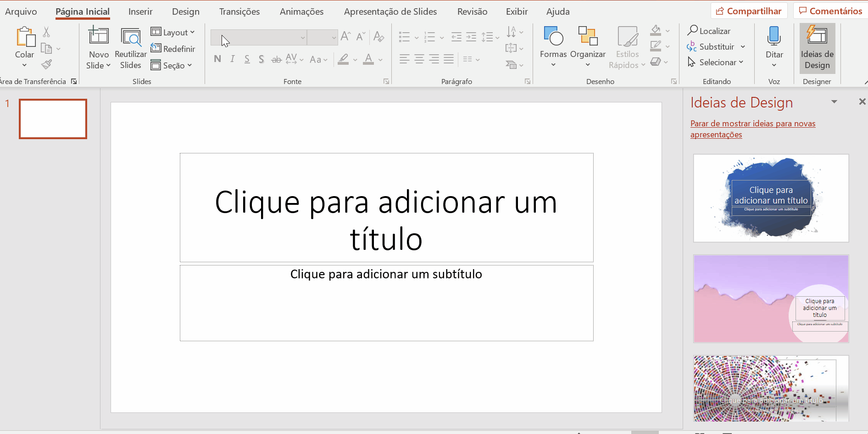The image size is (868, 434).
Task: Open the font size combo box
Action: (x=323, y=37)
